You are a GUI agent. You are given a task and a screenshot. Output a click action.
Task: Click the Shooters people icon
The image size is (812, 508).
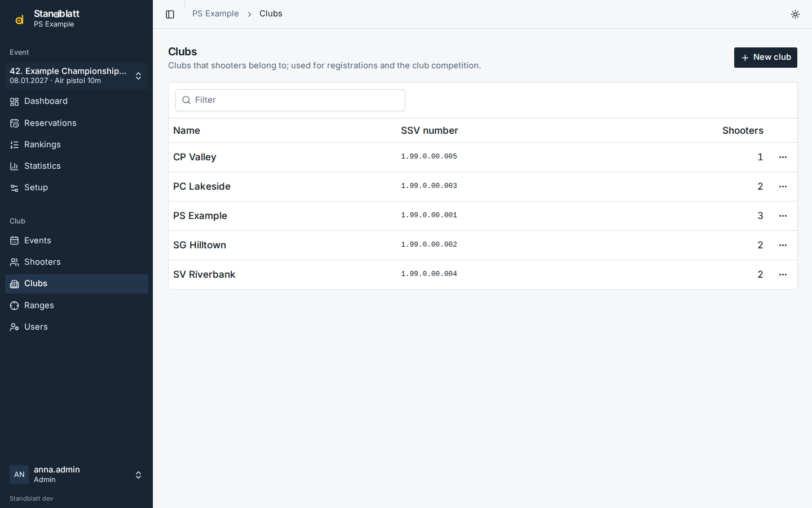point(15,262)
